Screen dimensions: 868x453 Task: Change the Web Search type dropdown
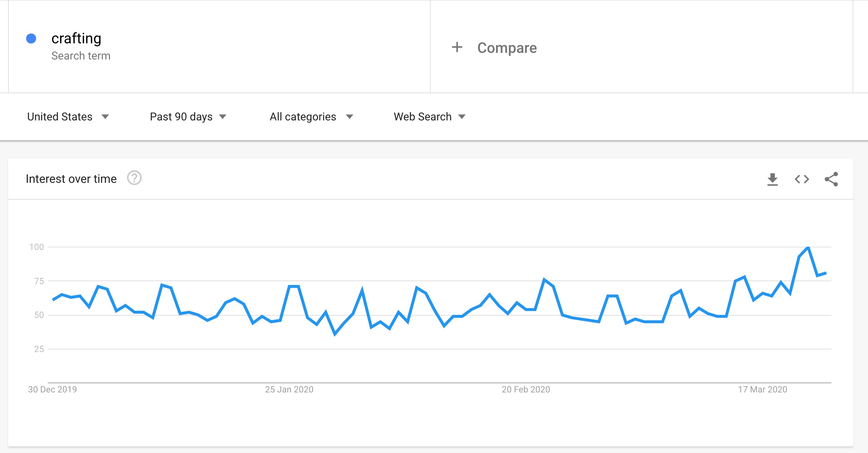coord(429,117)
